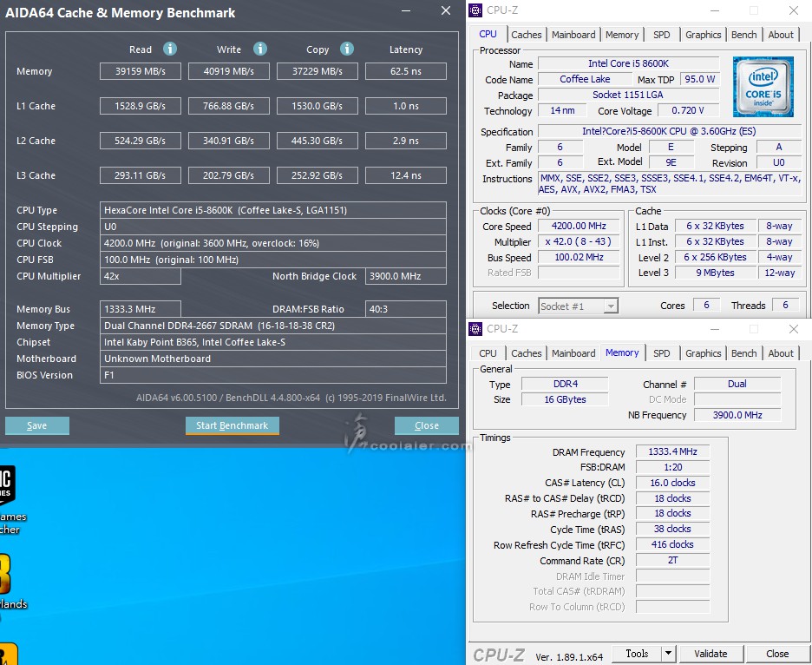The width and height of the screenshot is (812, 665).
Task: Click the CPU-Z title icon of the CPU tab window
Action: coord(475,10)
